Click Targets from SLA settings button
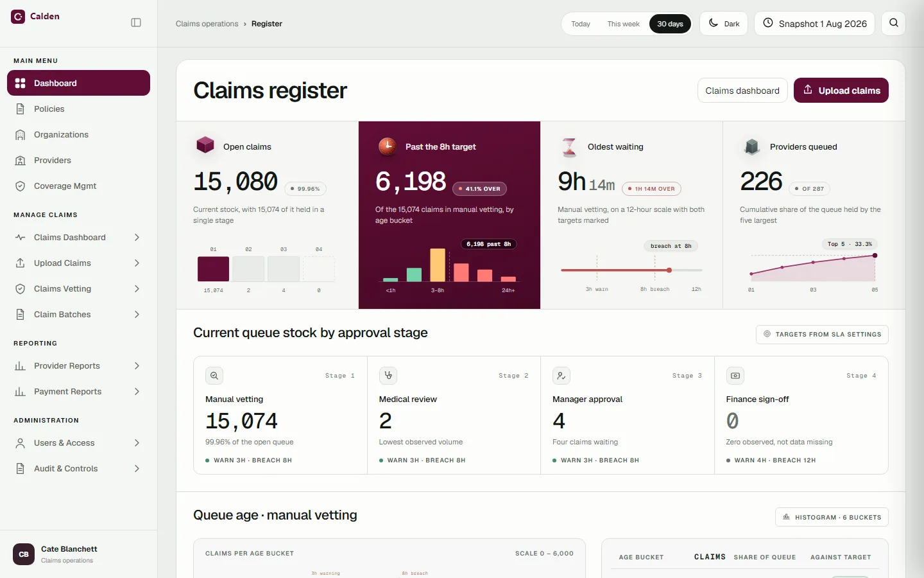 tap(822, 335)
